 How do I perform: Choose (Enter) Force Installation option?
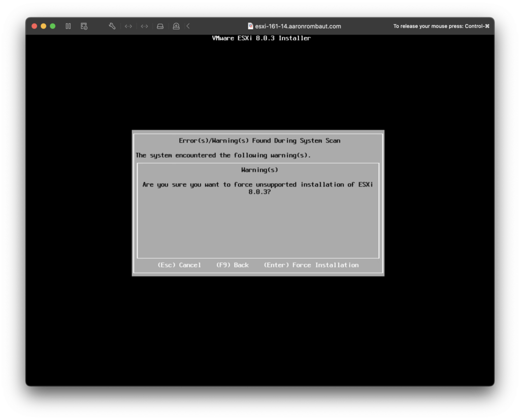[x=311, y=265]
